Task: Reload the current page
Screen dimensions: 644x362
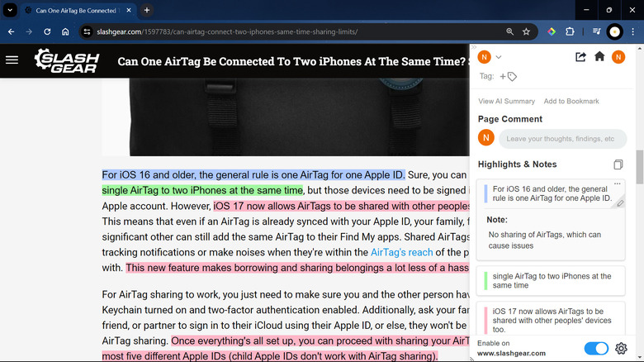Action: (47, 31)
